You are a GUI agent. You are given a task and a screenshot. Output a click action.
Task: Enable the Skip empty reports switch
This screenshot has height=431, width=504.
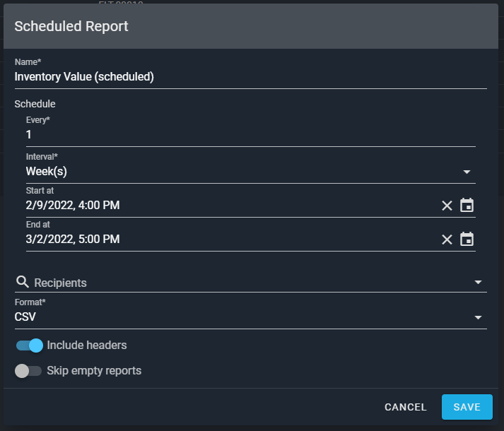point(28,371)
